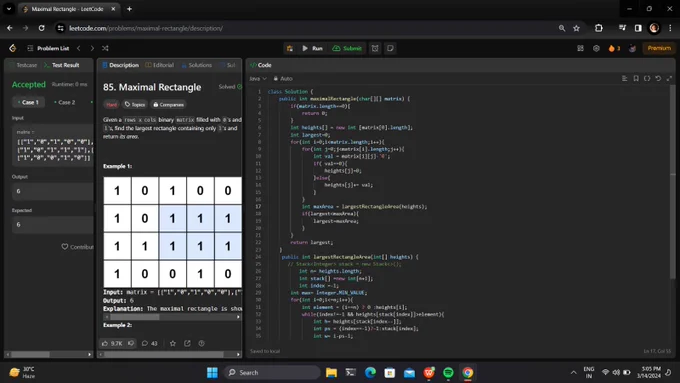Viewport: 680px width, 383px height.
Task: Select Case 2 result
Action: tap(65, 102)
